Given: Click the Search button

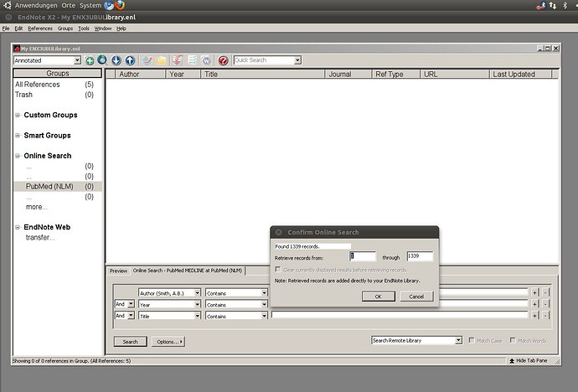Looking at the screenshot, I should (x=130, y=342).
